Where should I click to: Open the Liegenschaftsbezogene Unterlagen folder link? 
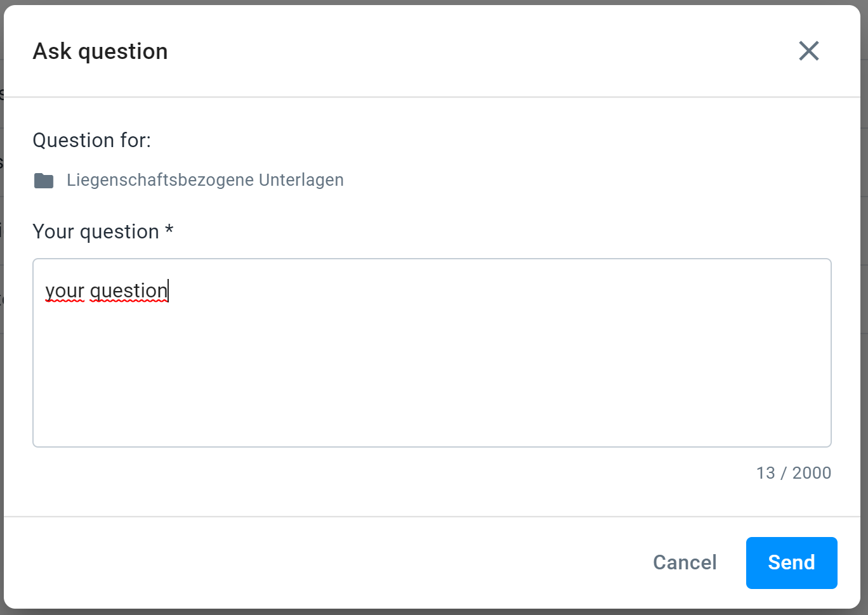pyautogui.click(x=204, y=180)
